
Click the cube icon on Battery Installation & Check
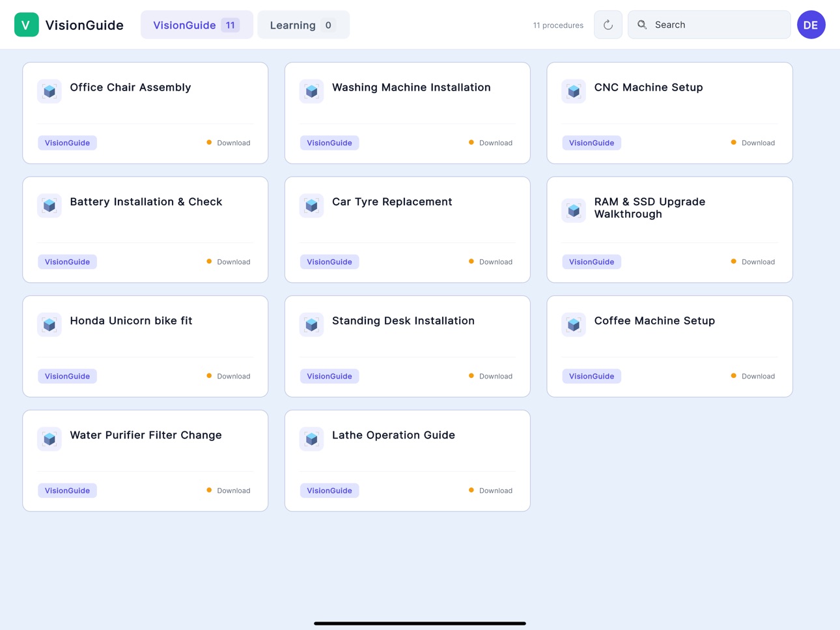pyautogui.click(x=49, y=206)
